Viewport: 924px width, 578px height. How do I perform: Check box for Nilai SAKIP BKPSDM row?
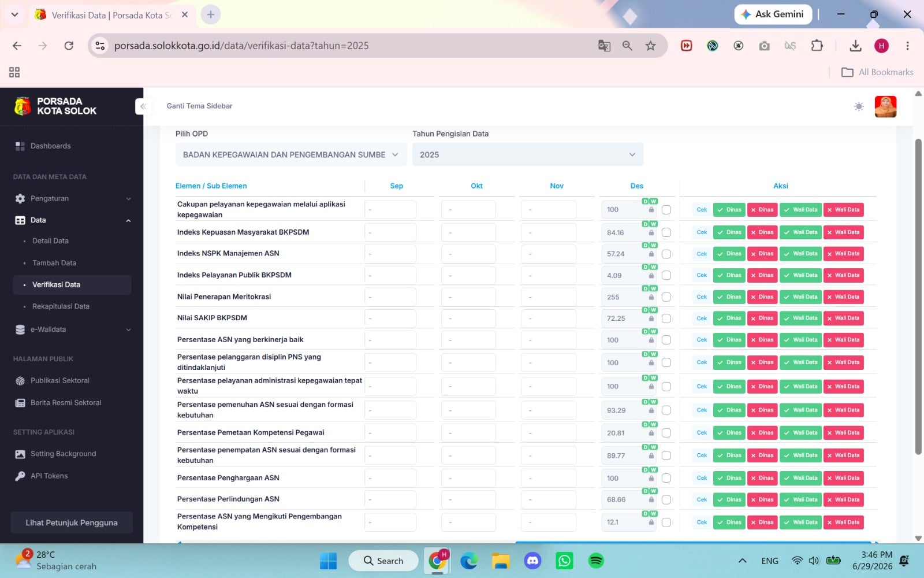[666, 318]
